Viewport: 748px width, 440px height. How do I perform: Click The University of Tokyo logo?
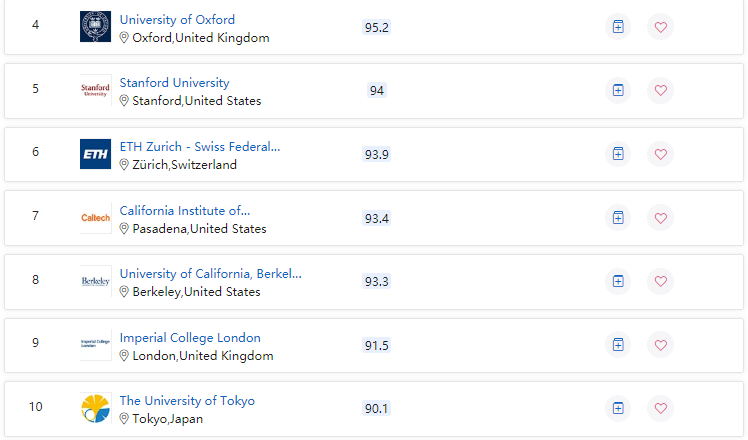pos(95,409)
